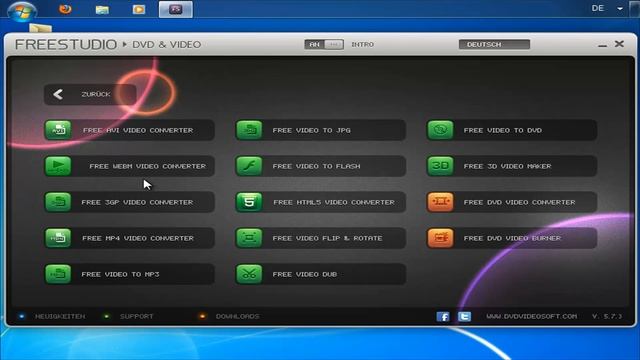Viewport: 640px width, 360px height.
Task: Open Free AVI Video Converter label
Action: point(138,130)
